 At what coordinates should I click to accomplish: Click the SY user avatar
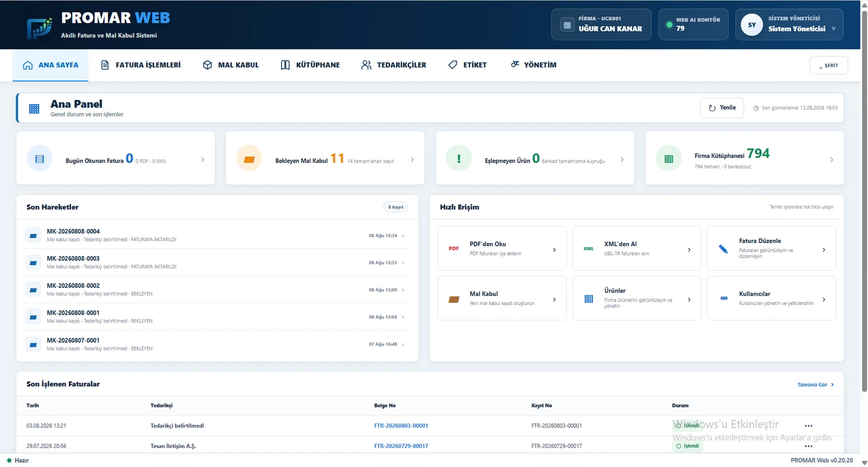click(x=752, y=24)
